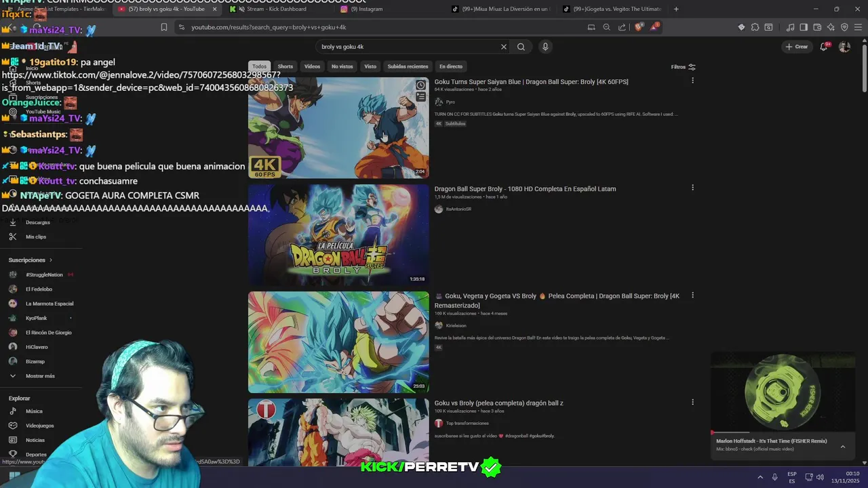
Task: Click the address bar URL field
Action: click(380, 27)
